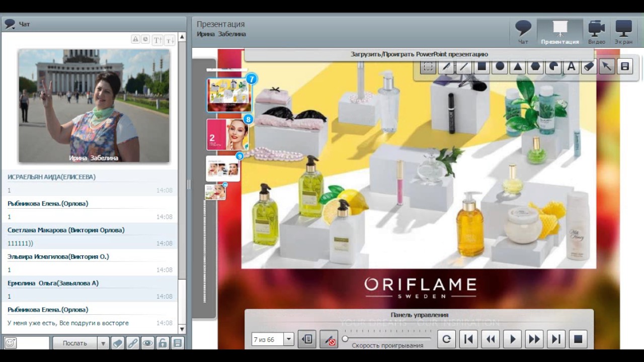Go to next slide with fast-forward button
This screenshot has width=644, height=362.
coord(534,339)
